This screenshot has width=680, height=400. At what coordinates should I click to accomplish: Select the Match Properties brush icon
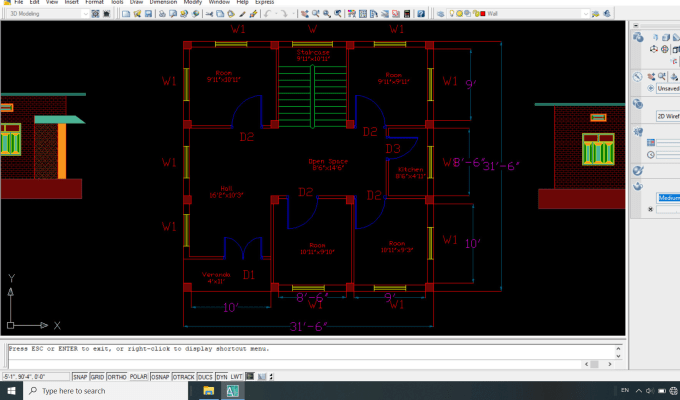[x=242, y=14]
